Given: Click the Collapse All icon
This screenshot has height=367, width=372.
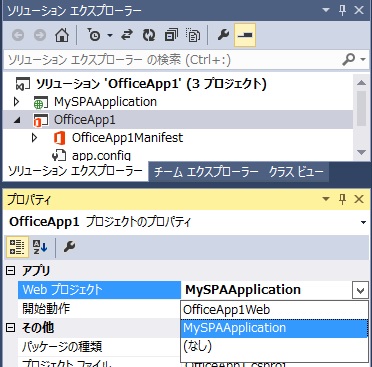Looking at the screenshot, I should (x=171, y=35).
